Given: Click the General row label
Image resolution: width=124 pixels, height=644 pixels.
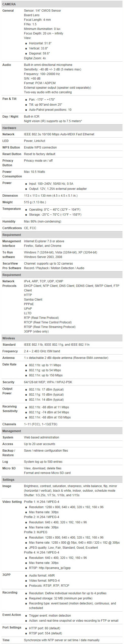Looking at the screenshot, I should (x=8, y=11).
